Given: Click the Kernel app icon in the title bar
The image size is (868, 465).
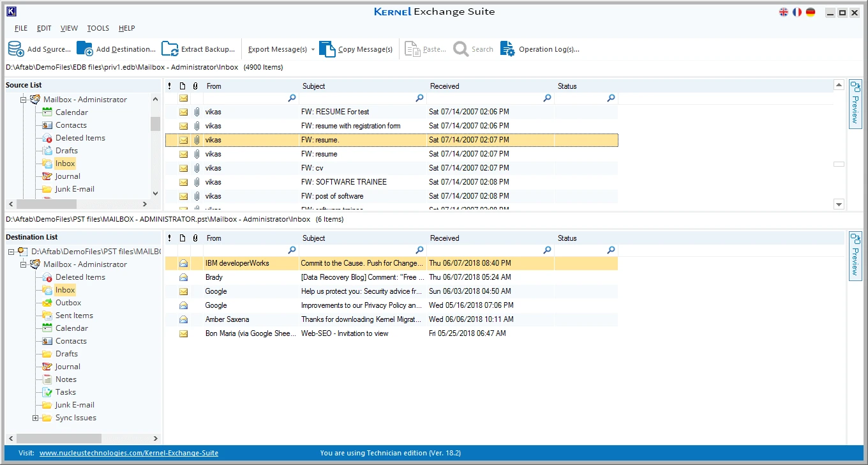Looking at the screenshot, I should [x=11, y=11].
